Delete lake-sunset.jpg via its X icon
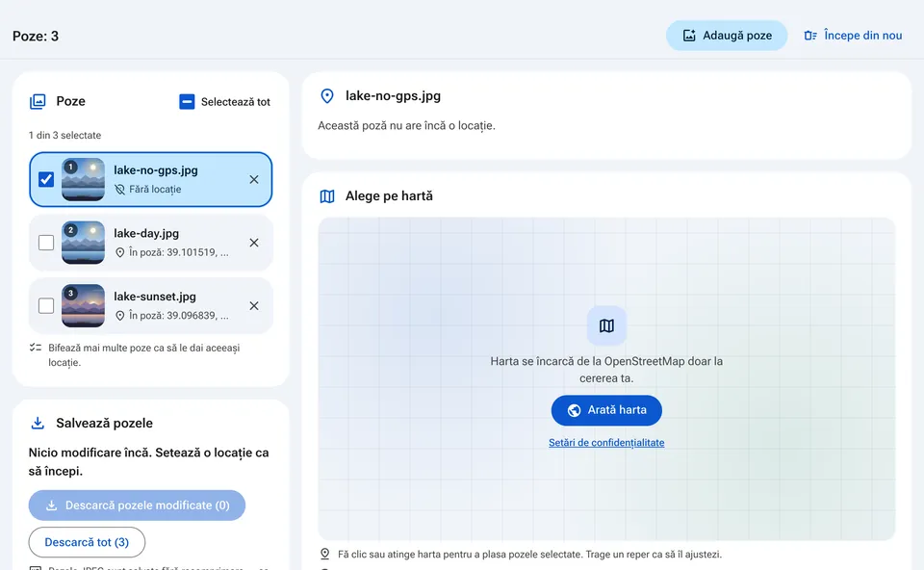This screenshot has height=570, width=924. pyautogui.click(x=254, y=305)
